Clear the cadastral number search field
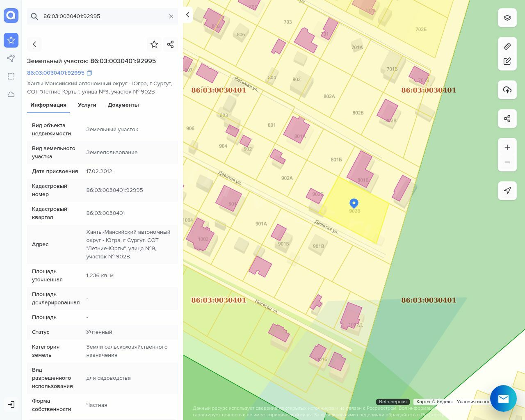The image size is (525, 420). pyautogui.click(x=171, y=16)
